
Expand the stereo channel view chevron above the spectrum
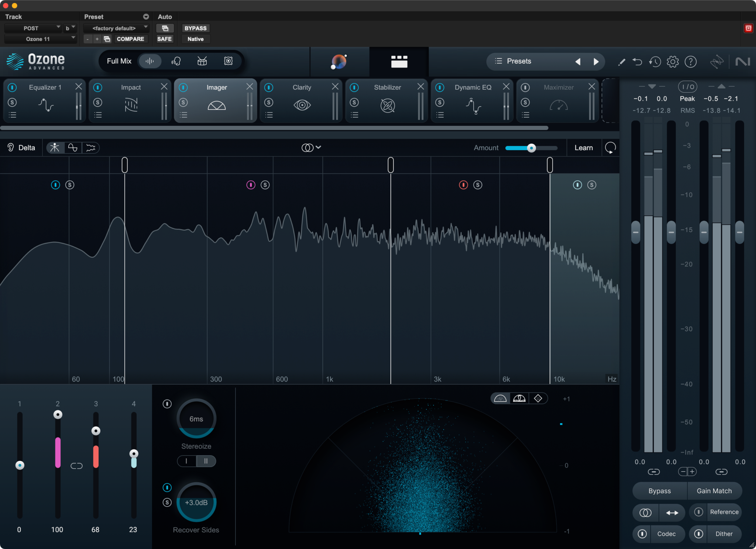pyautogui.click(x=319, y=148)
